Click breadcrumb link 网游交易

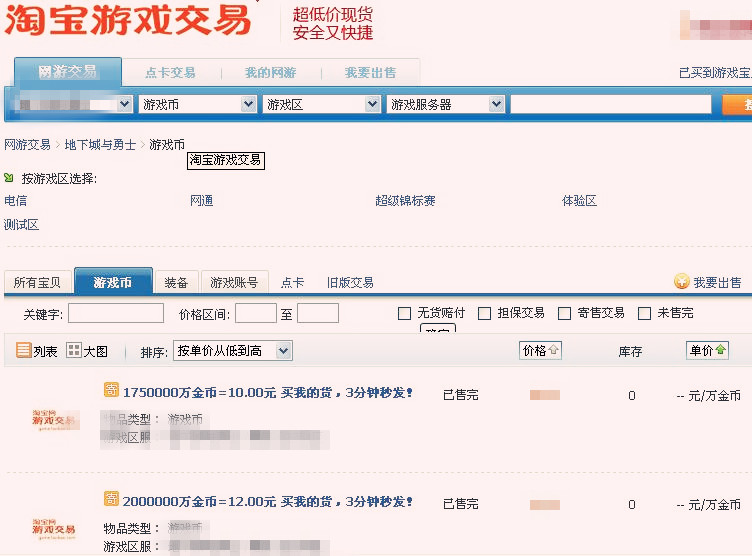(27, 144)
